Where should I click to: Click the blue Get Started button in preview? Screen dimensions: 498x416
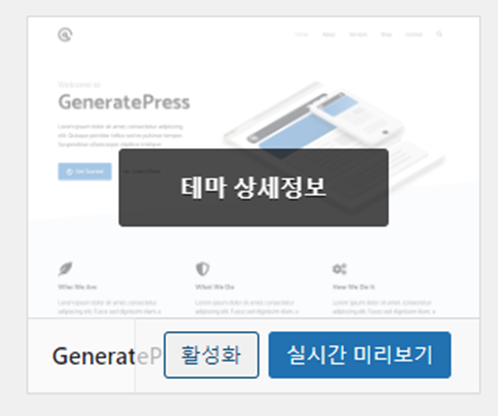pos(85,171)
